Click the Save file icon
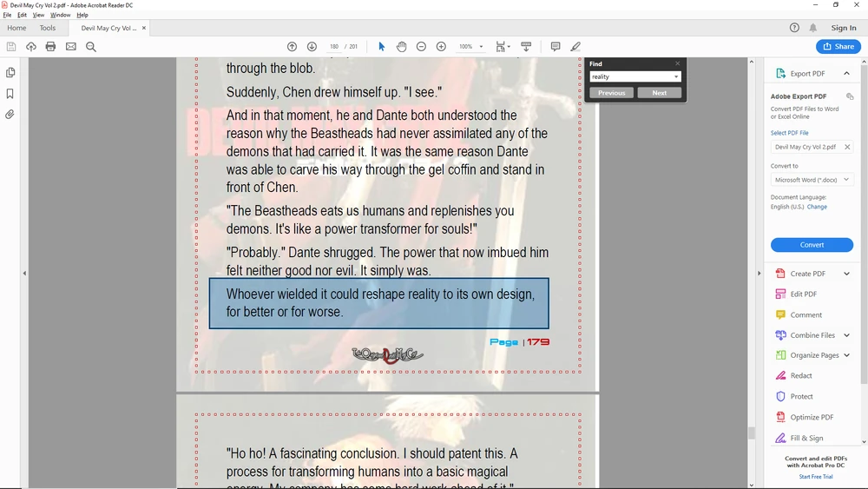The width and height of the screenshot is (868, 489). coord(11,47)
